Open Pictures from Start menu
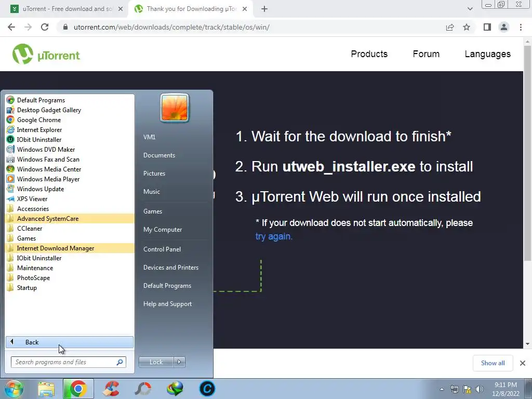The width and height of the screenshot is (532, 399). 154,174
